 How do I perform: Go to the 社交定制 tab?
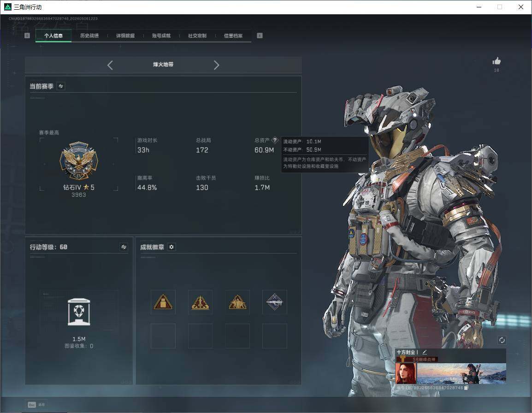pos(197,35)
